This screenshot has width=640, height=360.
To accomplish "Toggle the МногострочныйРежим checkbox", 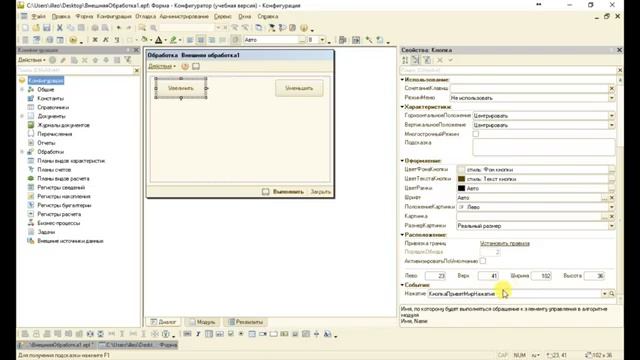I will (x=476, y=134).
